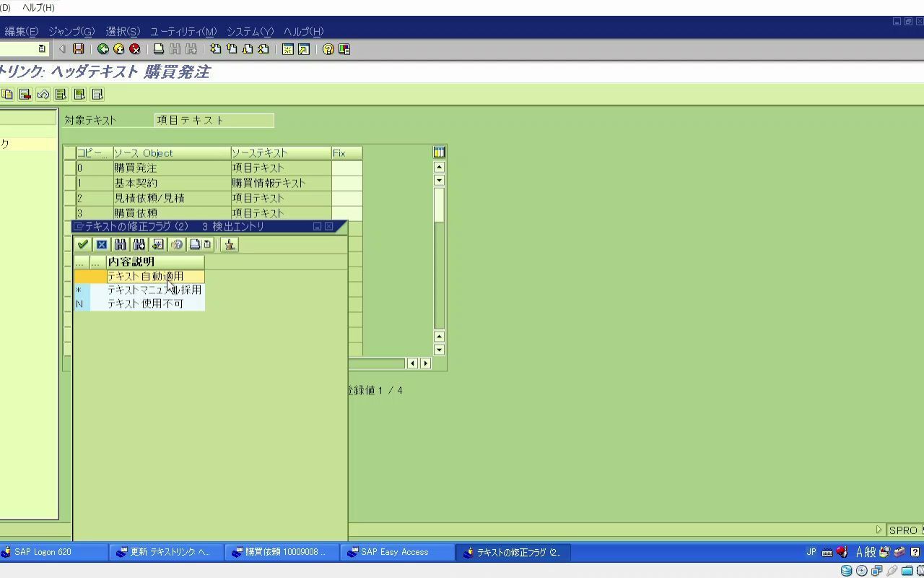Open the 選択(S) menu

point(123,31)
